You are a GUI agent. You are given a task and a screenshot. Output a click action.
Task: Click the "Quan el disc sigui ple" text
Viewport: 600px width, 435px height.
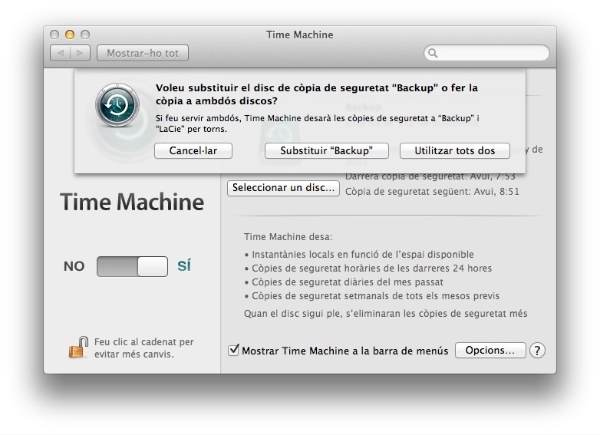coord(386,314)
